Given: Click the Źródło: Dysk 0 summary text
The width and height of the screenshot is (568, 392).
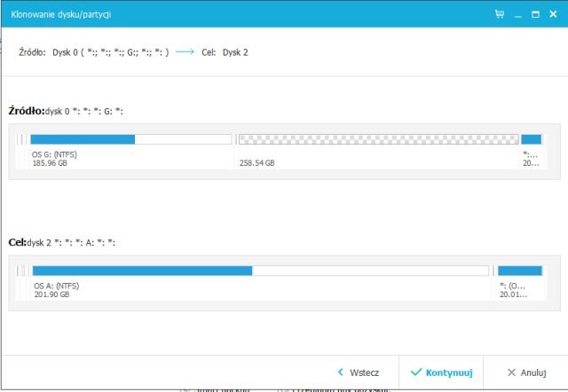Looking at the screenshot, I should click(93, 52).
